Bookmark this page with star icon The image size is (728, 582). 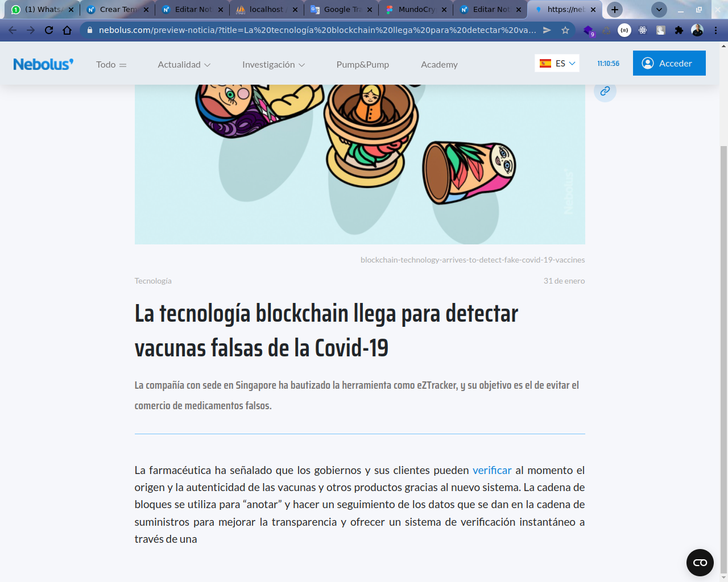pyautogui.click(x=565, y=30)
